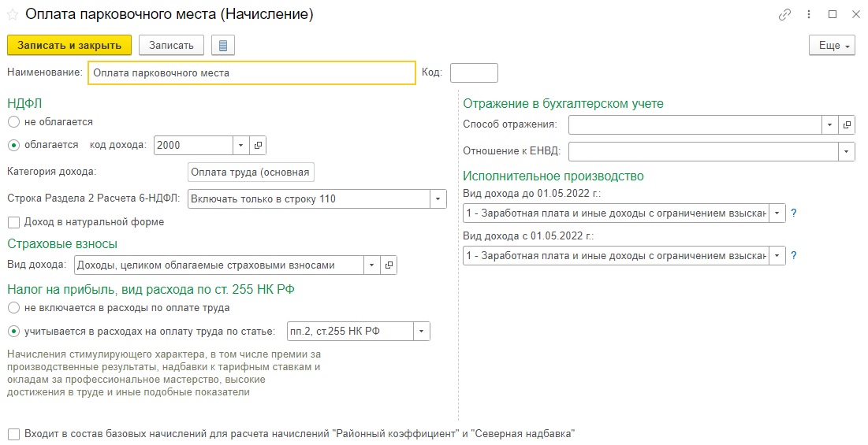Show help for Вид дохода до 01.05.2022
Viewport: 868px width, 445px height.
click(x=793, y=213)
